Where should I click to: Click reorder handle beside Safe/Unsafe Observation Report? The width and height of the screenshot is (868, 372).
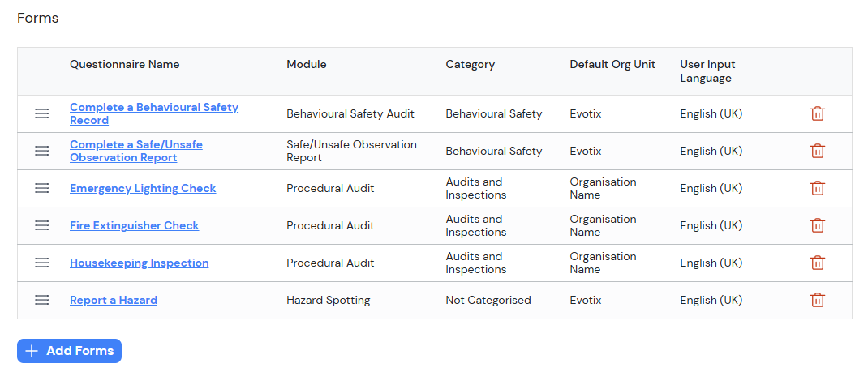click(x=42, y=151)
